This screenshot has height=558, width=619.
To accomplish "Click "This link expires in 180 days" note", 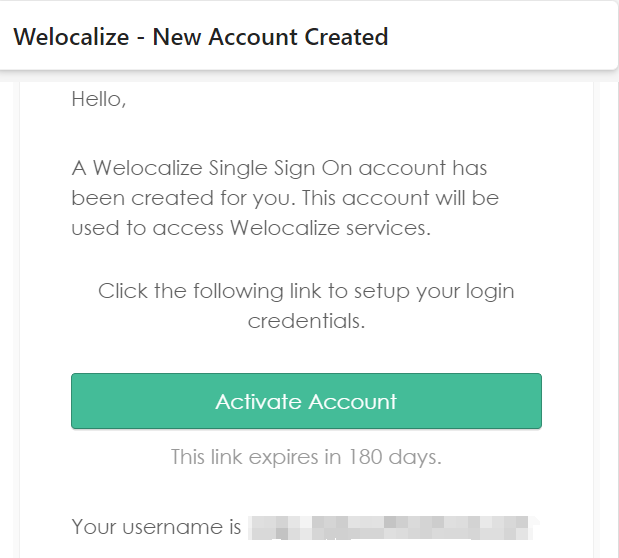I will tap(306, 457).
